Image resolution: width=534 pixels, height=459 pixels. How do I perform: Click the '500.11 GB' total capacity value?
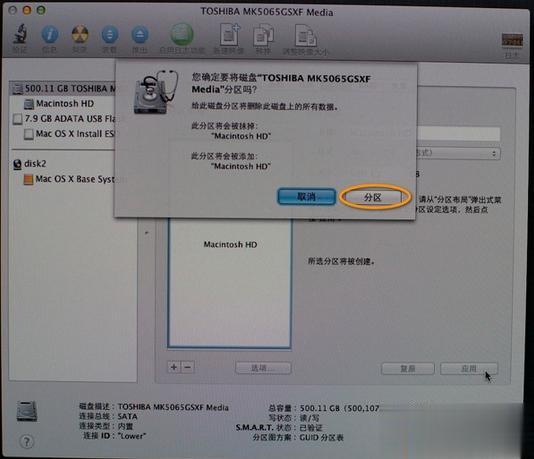319,408
